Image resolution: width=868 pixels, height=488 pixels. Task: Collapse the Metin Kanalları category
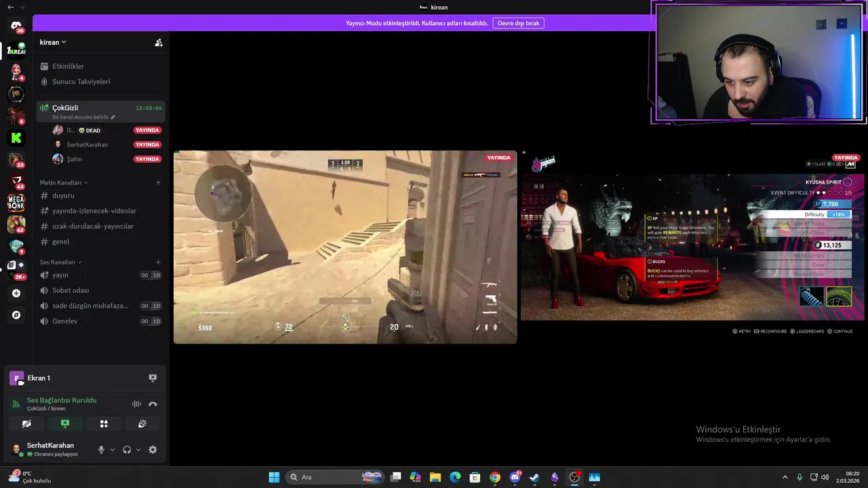click(64, 182)
